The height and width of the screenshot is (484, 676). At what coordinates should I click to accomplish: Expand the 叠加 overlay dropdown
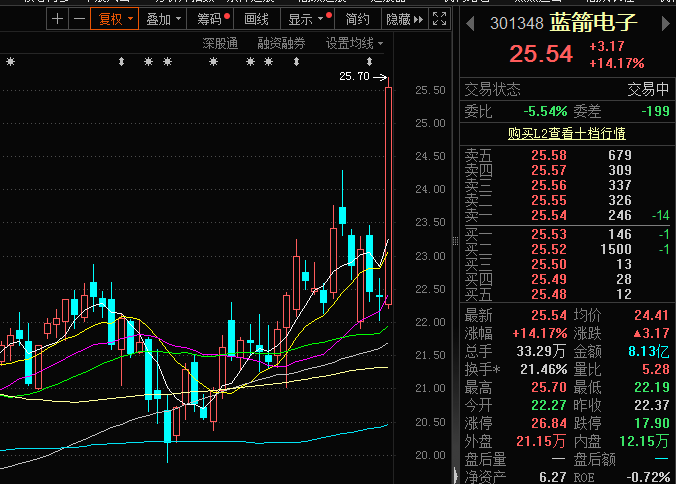[163, 19]
